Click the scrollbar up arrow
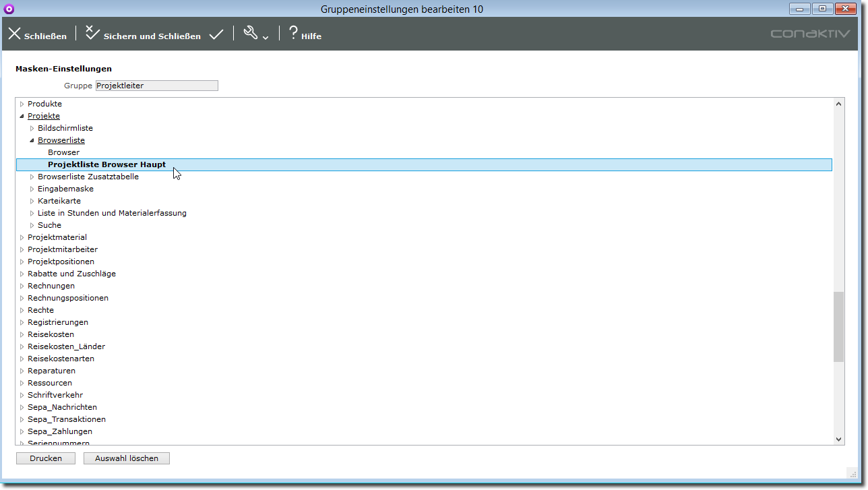 pyautogui.click(x=838, y=104)
